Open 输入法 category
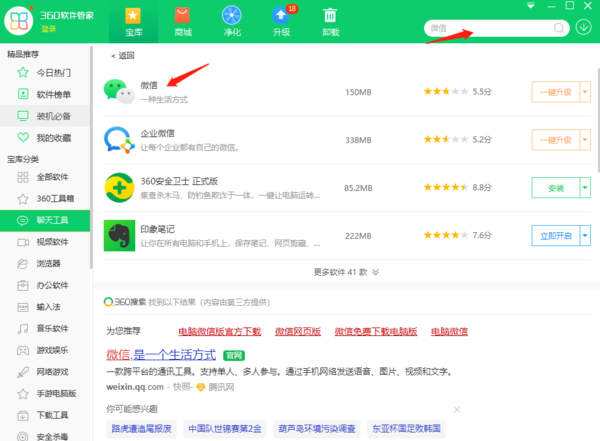Viewport: 600px width, 441px height. [x=45, y=307]
